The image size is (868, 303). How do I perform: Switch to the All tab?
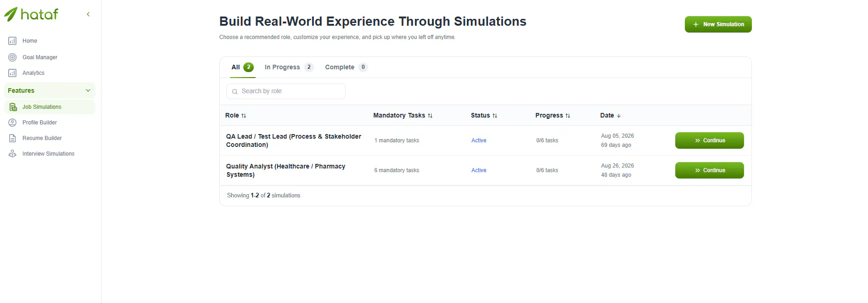pyautogui.click(x=242, y=67)
